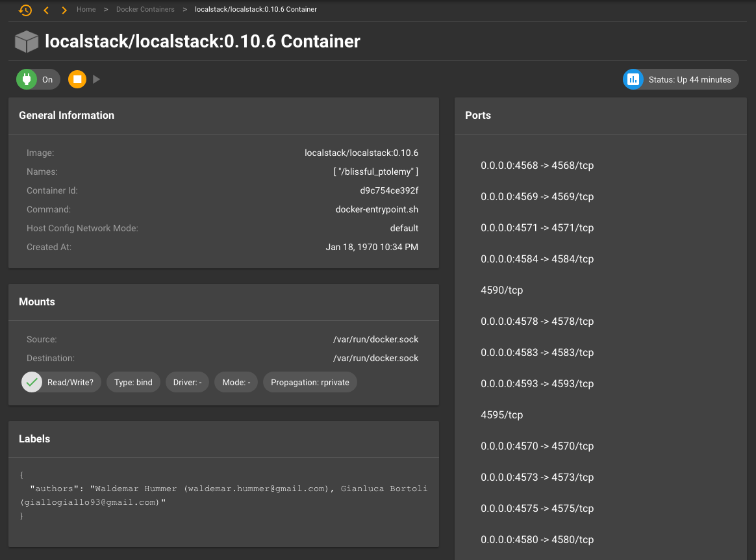Open the history clock icon
Screen dimensions: 756x560
point(25,10)
